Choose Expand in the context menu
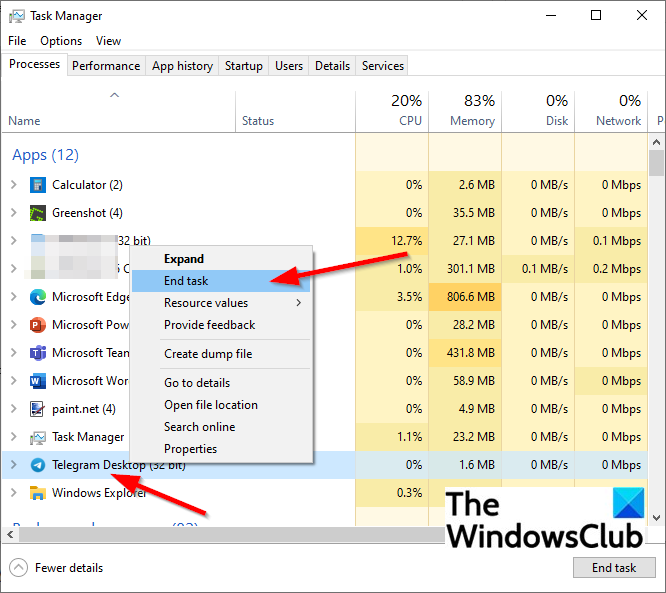The width and height of the screenshot is (666, 593). [x=221, y=259]
